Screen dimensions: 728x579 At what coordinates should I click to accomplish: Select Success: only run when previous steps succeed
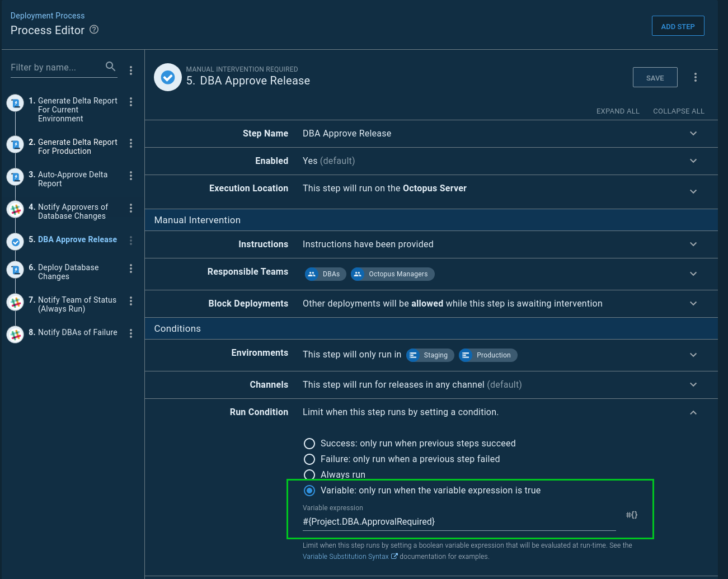(309, 444)
